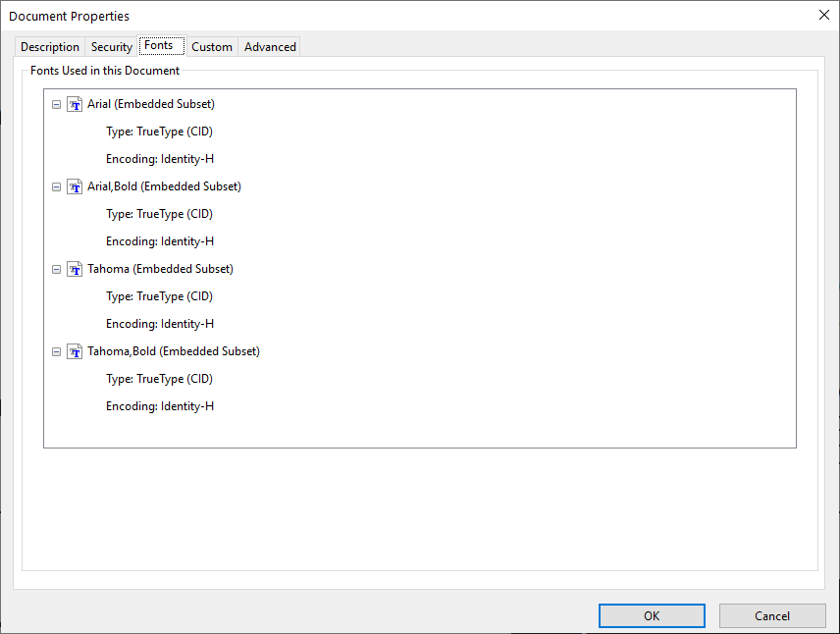Screen dimensions: 840x634
Task: Collapse the Arial (Embedded Subset) entry
Action: [56, 103]
